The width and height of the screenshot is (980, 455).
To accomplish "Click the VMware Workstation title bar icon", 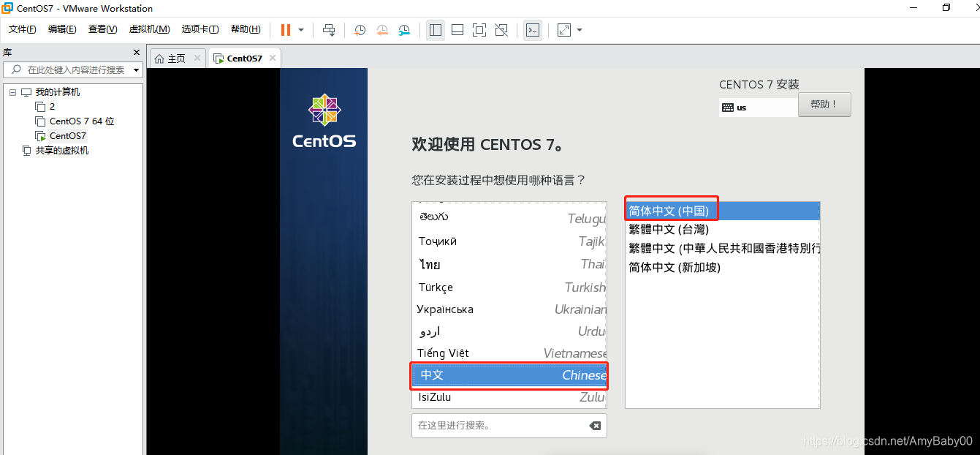I will [7, 8].
